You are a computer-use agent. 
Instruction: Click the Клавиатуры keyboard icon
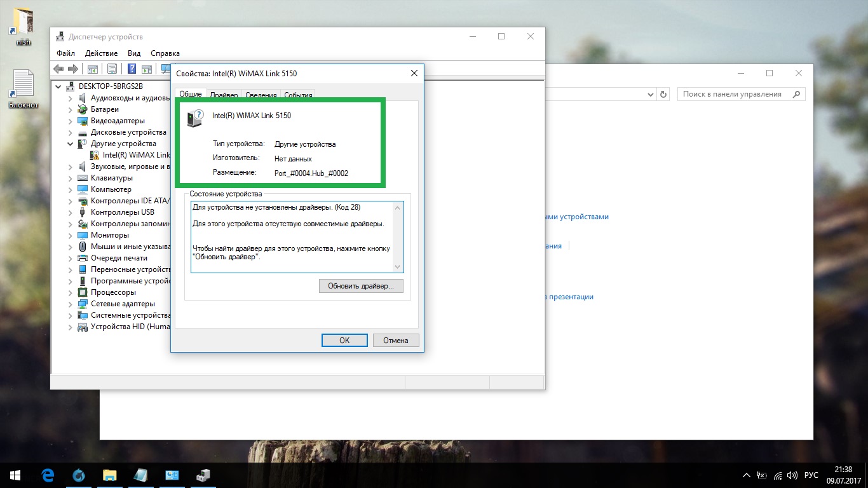(83, 178)
